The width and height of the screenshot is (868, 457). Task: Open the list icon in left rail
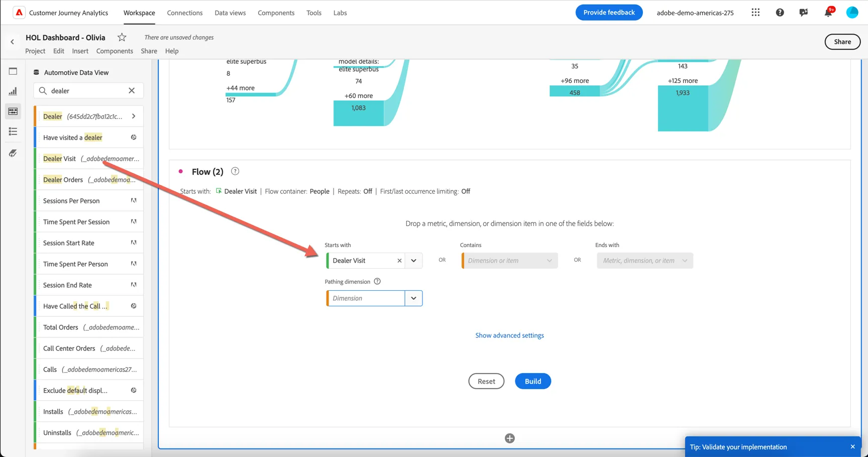click(x=13, y=132)
